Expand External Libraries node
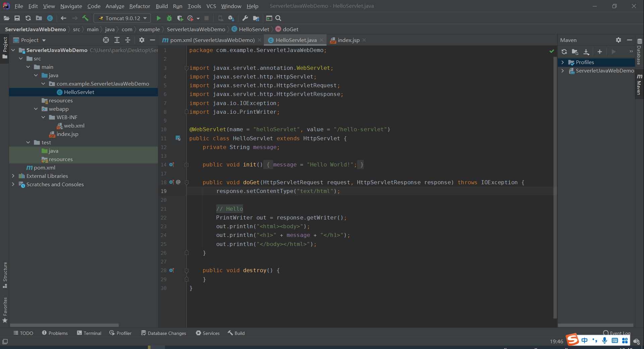644x349 pixels. click(x=13, y=176)
